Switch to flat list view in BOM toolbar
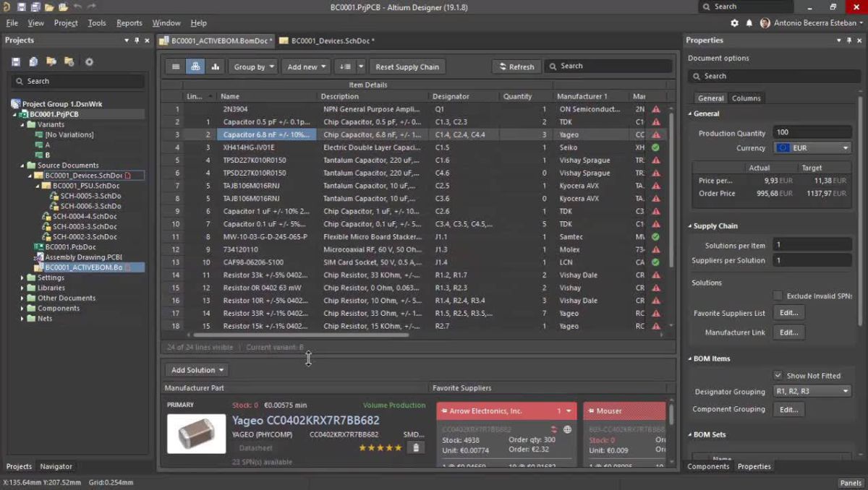Image resolution: width=868 pixels, height=490 pixels. coord(175,66)
